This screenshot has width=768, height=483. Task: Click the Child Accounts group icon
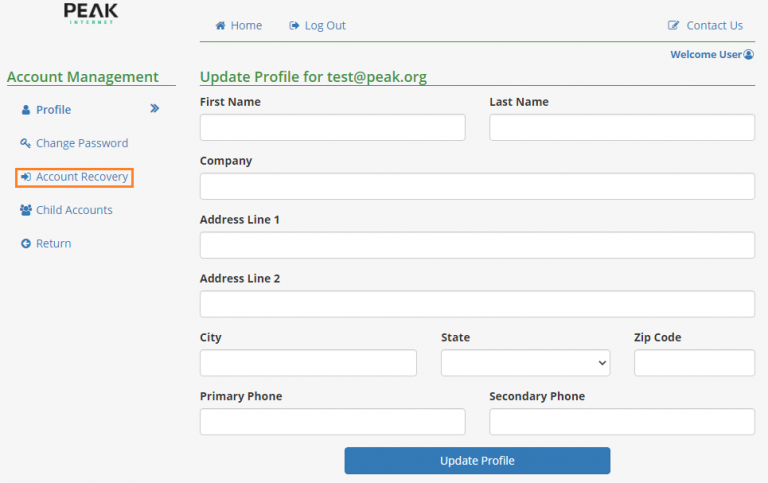click(x=26, y=210)
